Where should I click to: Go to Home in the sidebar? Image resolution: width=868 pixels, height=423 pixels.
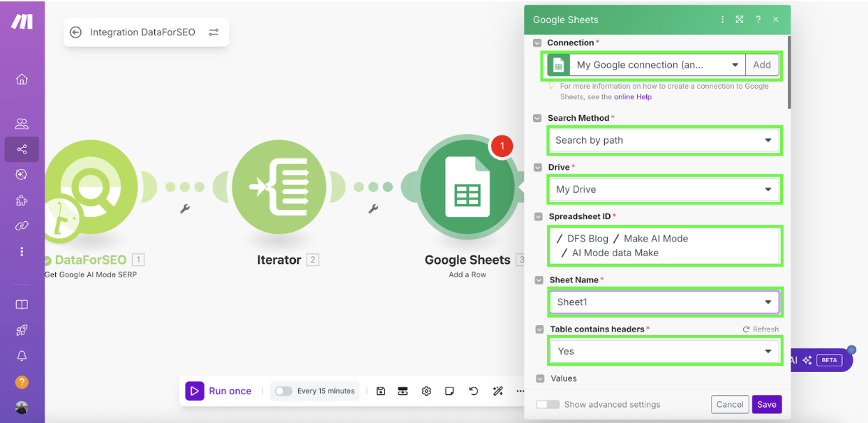22,79
